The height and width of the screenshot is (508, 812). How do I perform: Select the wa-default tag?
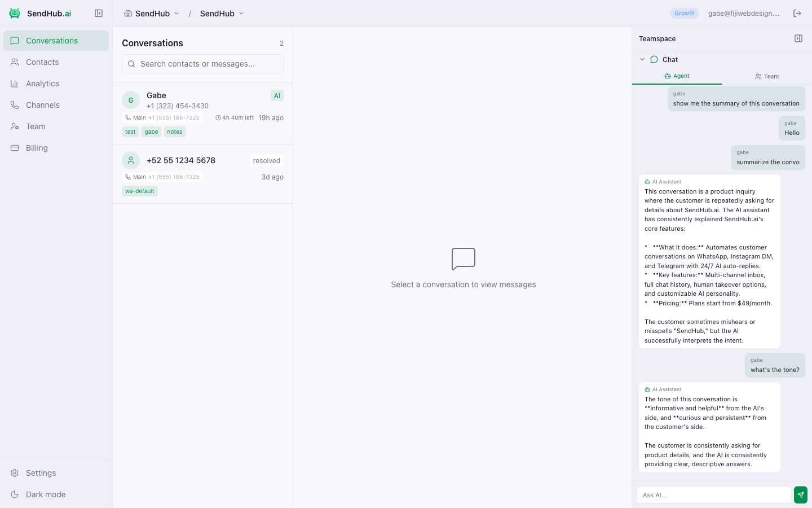tap(140, 191)
